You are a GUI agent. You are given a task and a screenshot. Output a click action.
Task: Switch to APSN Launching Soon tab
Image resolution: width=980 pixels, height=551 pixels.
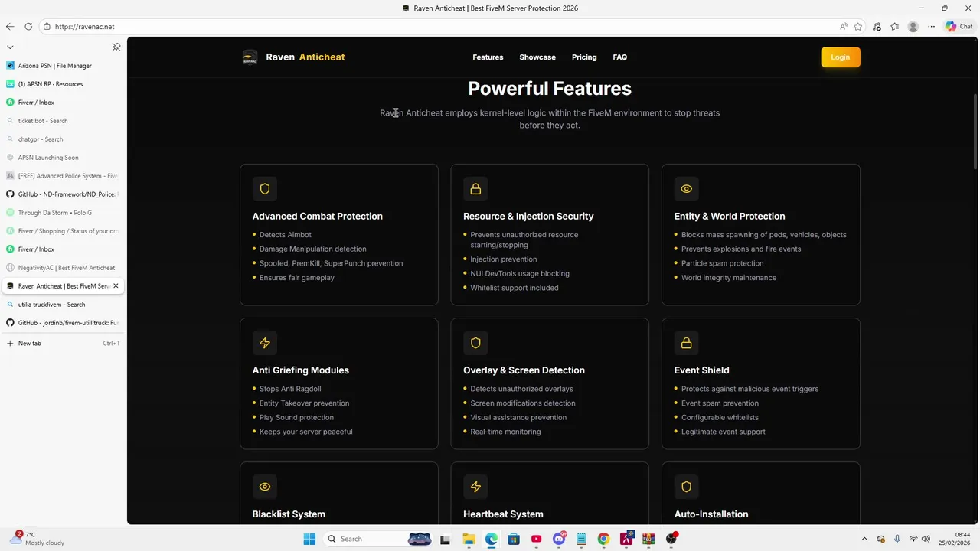coord(62,158)
